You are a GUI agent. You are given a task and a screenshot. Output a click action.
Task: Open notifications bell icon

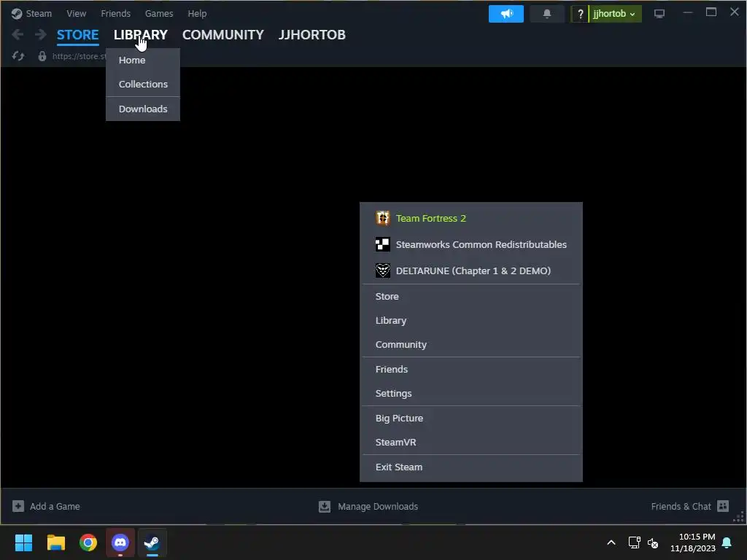pyautogui.click(x=547, y=14)
